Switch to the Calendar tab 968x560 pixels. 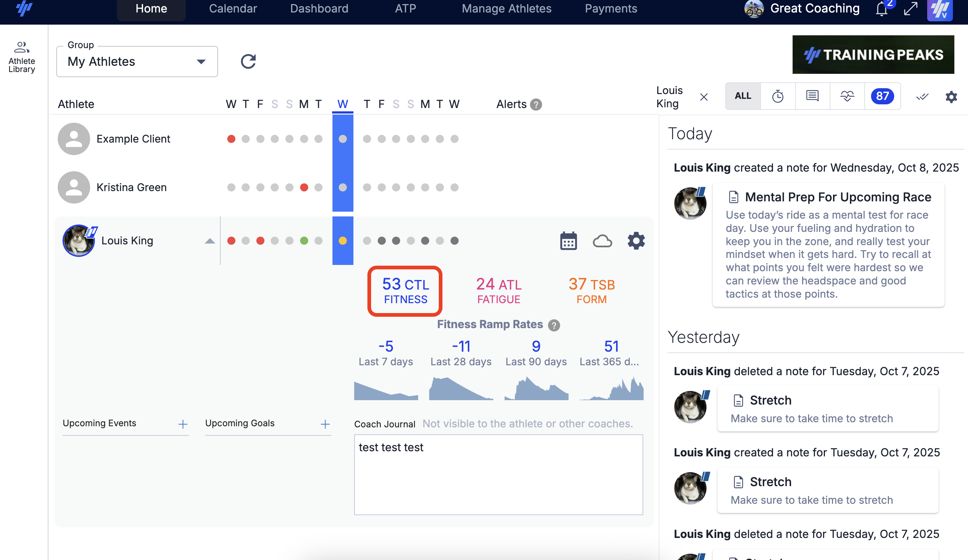point(233,8)
